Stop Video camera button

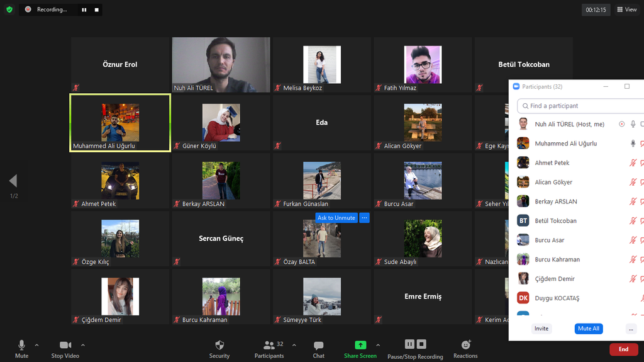click(65, 349)
